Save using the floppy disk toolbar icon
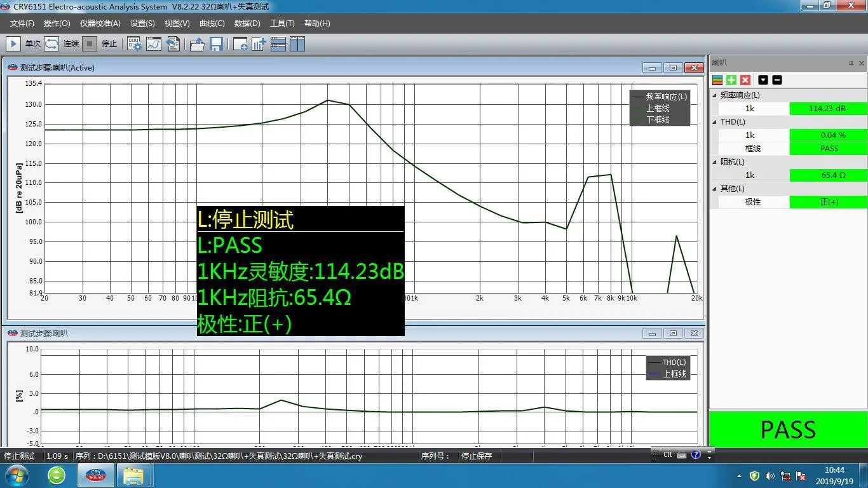868x488 pixels. coord(216,44)
